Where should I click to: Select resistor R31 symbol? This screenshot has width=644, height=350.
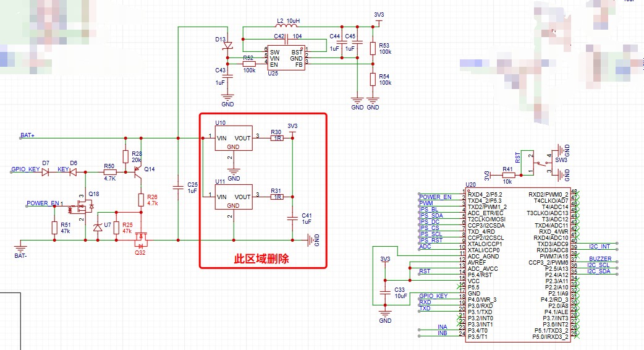click(277, 197)
